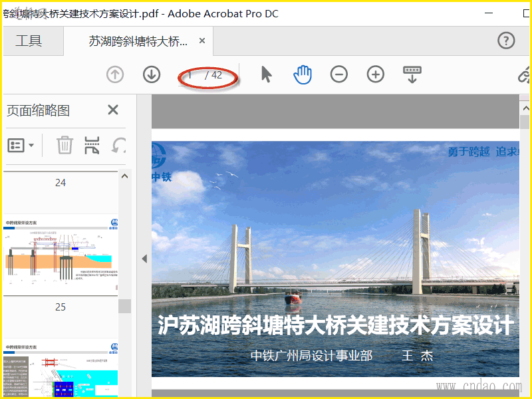This screenshot has width=532, height=399.
Task: Click the text 中铁广州局设计事业部
Action: pos(311,356)
